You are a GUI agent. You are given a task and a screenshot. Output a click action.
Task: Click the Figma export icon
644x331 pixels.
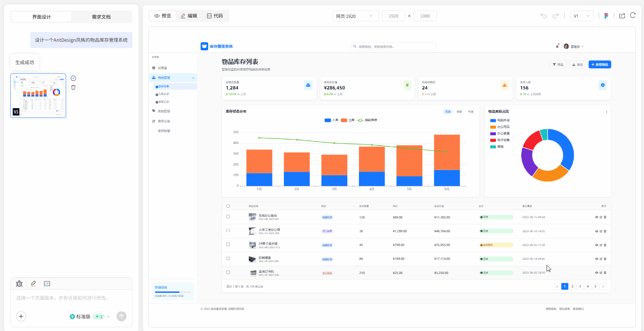(x=606, y=16)
